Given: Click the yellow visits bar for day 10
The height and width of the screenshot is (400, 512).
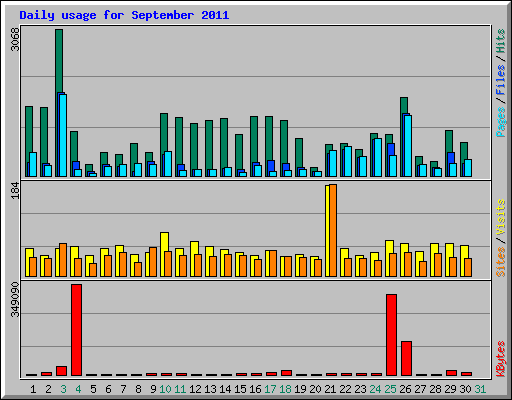Looking at the screenshot, I should pos(164,242).
